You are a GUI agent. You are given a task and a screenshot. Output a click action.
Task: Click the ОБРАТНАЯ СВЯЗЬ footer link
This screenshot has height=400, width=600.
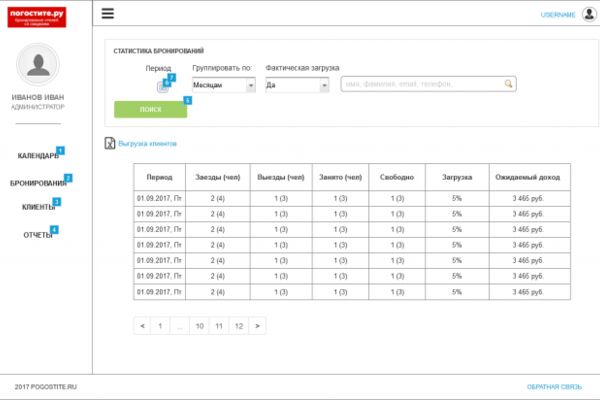554,387
